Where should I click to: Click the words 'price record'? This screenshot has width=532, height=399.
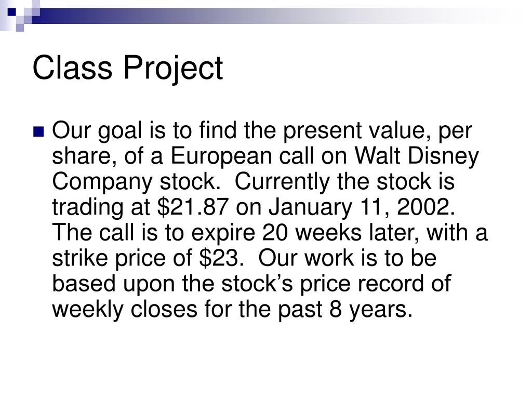pos(362,284)
